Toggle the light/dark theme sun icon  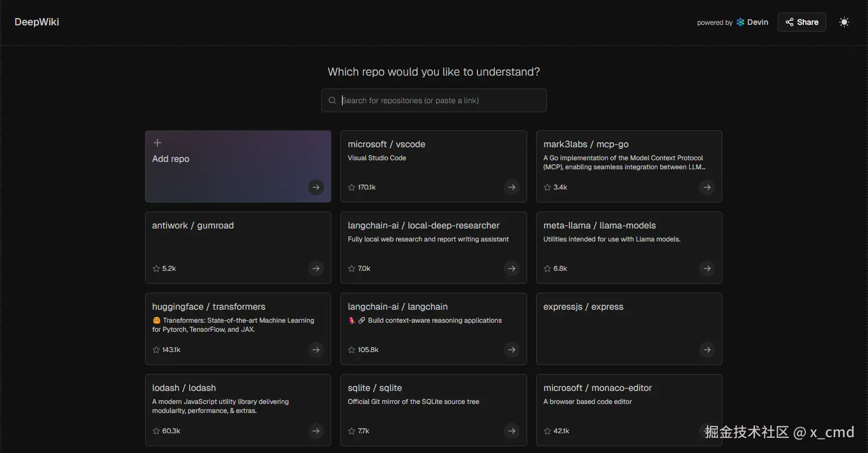coord(844,22)
